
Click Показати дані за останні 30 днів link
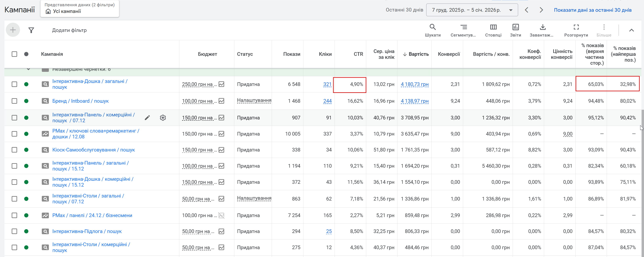[592, 10]
